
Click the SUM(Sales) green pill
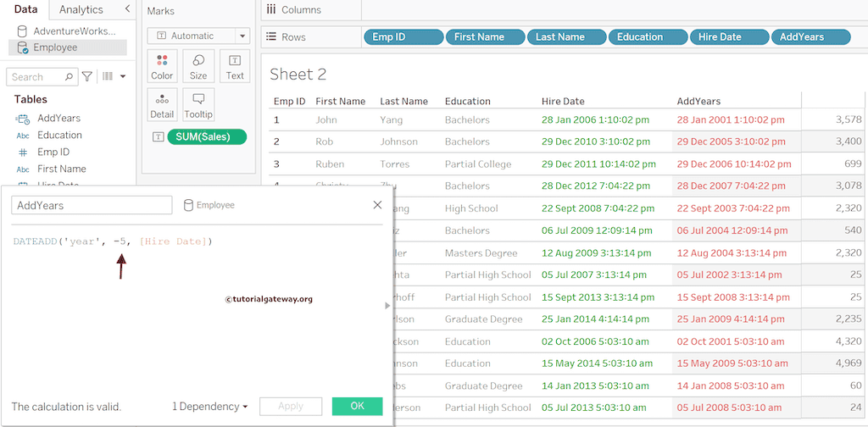[207, 137]
